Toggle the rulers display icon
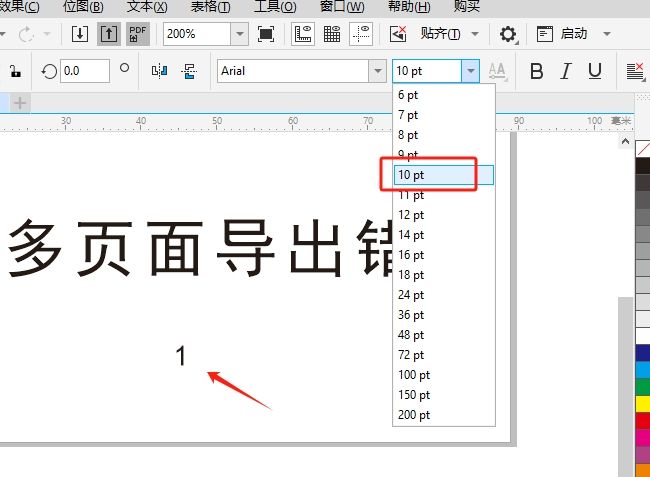Screen dimensions: 650x477 click(x=303, y=34)
